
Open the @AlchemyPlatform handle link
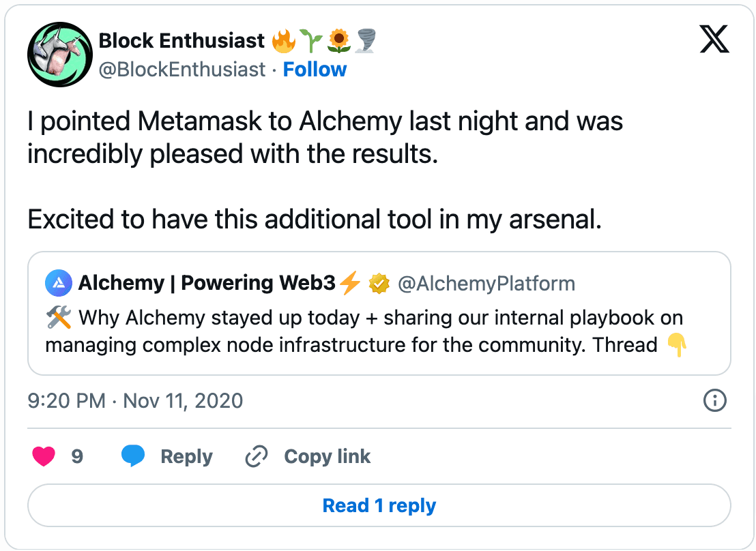click(487, 283)
